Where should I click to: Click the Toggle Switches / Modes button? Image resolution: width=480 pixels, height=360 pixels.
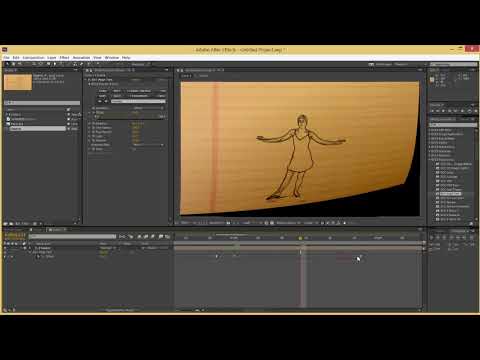(x=120, y=310)
